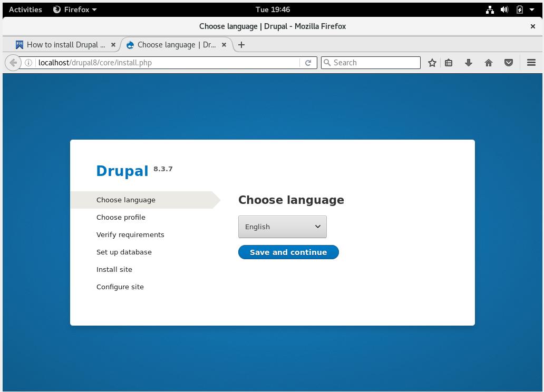Click the 'Configure site' step
The width and height of the screenshot is (544, 392).
click(120, 287)
